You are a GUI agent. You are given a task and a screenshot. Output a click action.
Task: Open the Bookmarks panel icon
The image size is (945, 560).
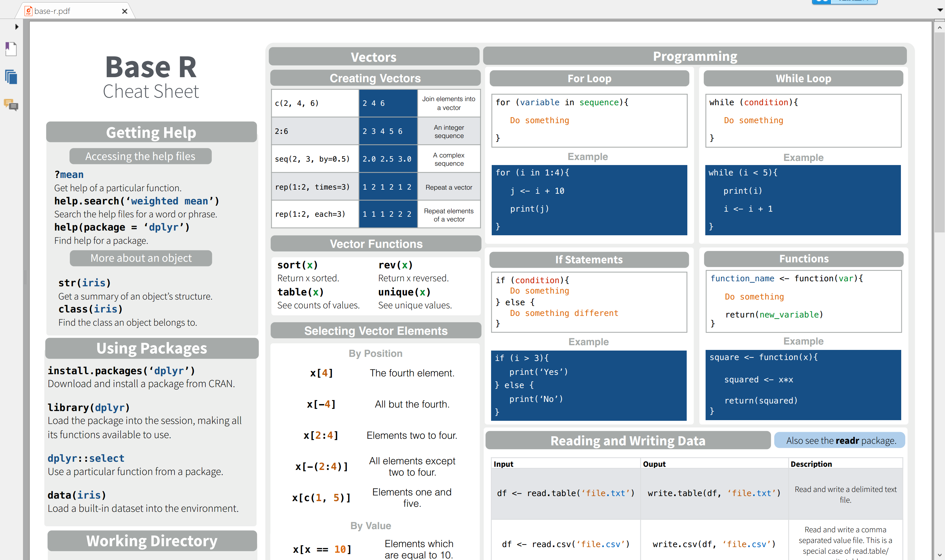pos(11,49)
